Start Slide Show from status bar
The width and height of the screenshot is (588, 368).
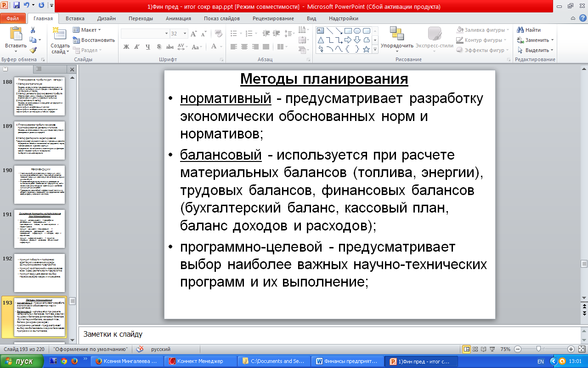coord(492,349)
